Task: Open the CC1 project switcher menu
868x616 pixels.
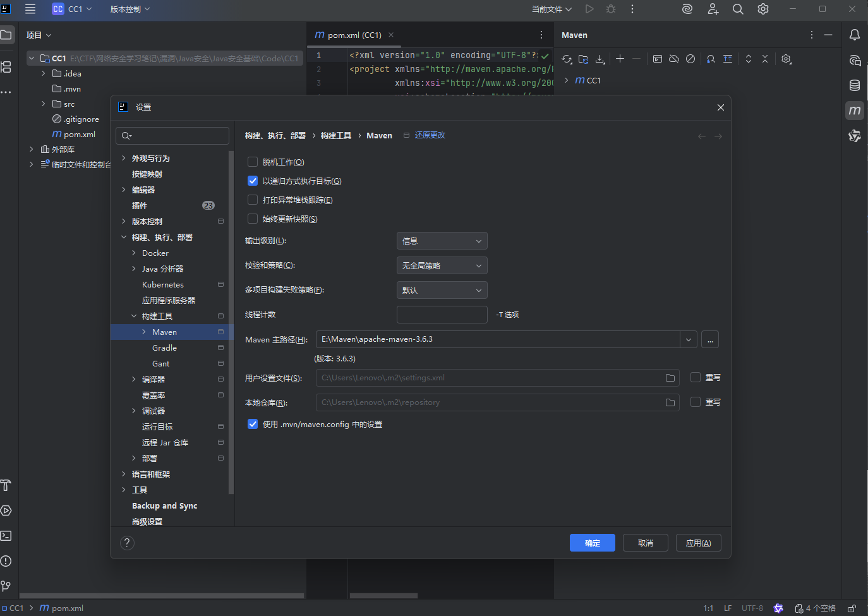Action: point(73,9)
